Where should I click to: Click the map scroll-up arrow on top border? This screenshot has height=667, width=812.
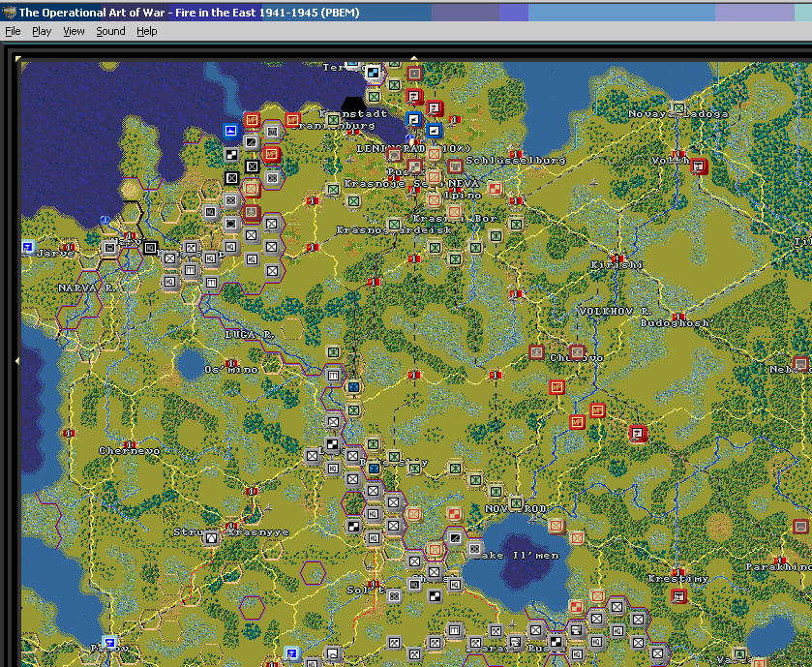tap(414, 58)
